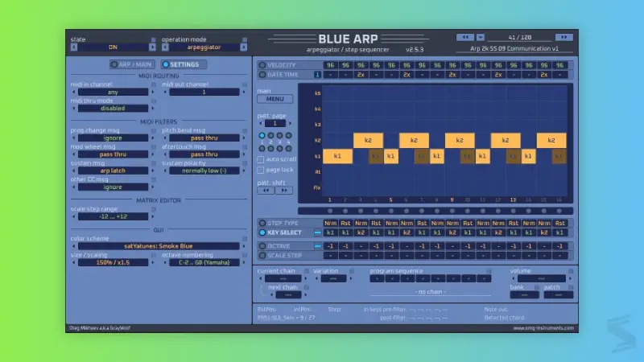Jump to next program with double-right arrow

pyautogui.click(x=564, y=37)
